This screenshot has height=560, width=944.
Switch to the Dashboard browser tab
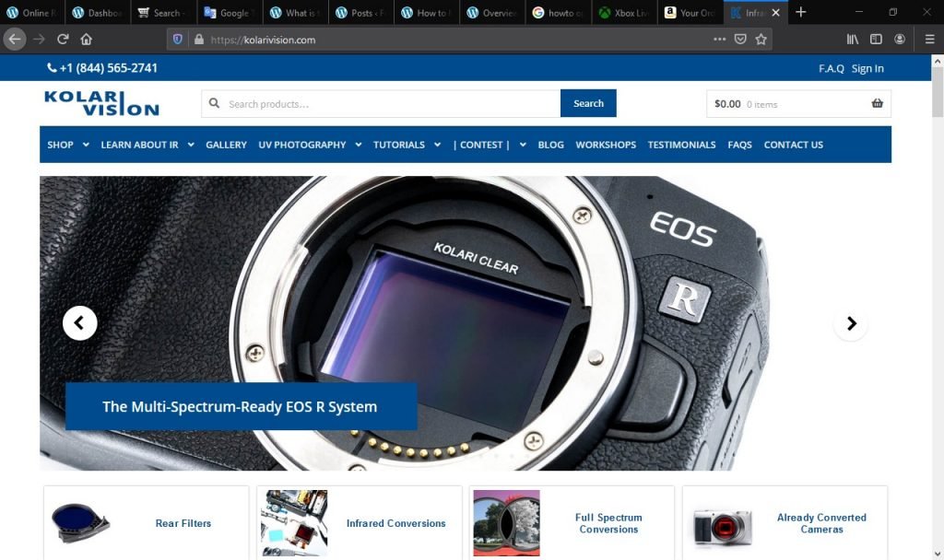(98, 13)
